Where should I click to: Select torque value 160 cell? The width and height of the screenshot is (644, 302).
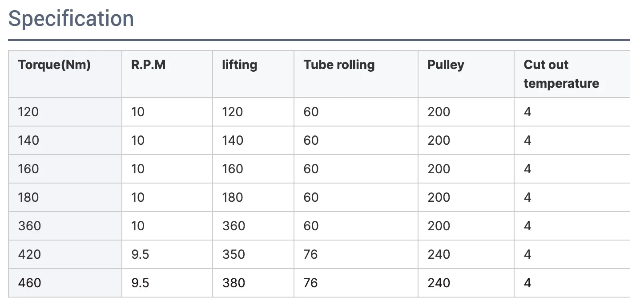tap(28, 169)
